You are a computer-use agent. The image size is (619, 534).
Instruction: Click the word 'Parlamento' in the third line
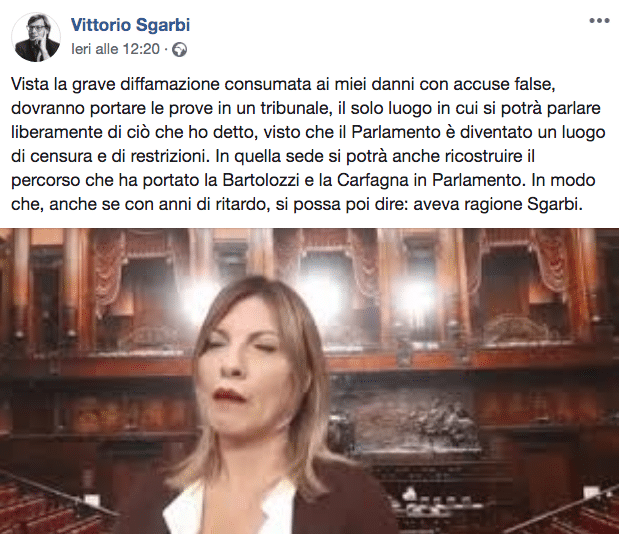396,133
